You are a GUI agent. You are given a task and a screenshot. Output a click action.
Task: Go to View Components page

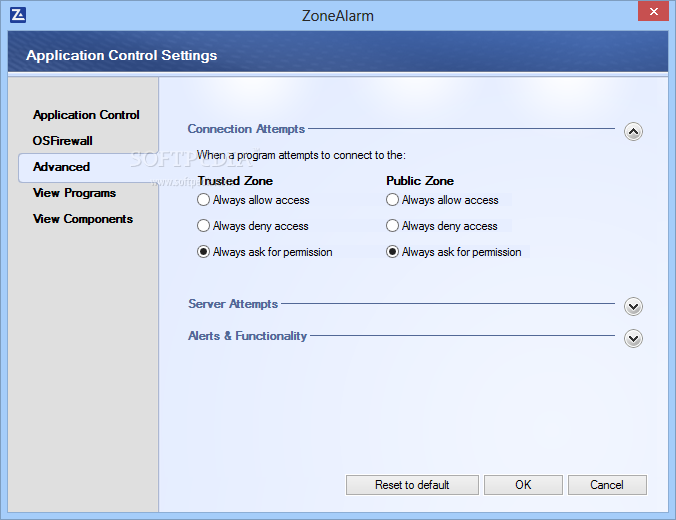pyautogui.click(x=83, y=219)
